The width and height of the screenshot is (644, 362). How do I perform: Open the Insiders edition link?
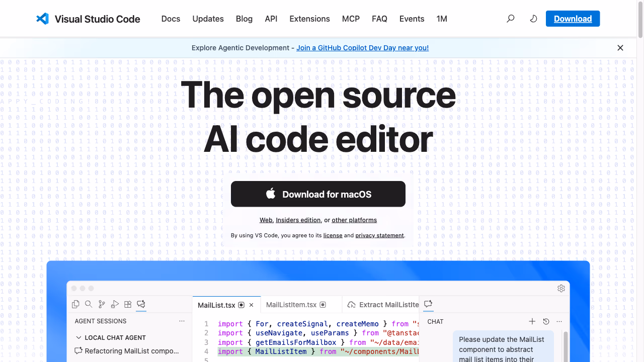click(298, 220)
